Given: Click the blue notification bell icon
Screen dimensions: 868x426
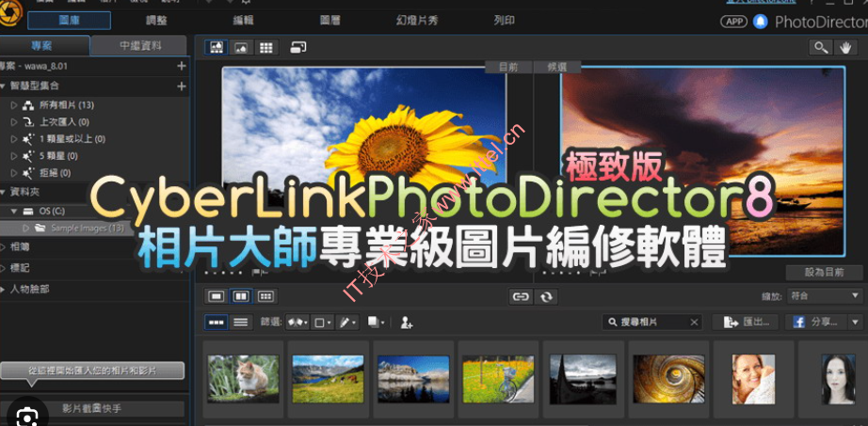Looking at the screenshot, I should 761,22.
